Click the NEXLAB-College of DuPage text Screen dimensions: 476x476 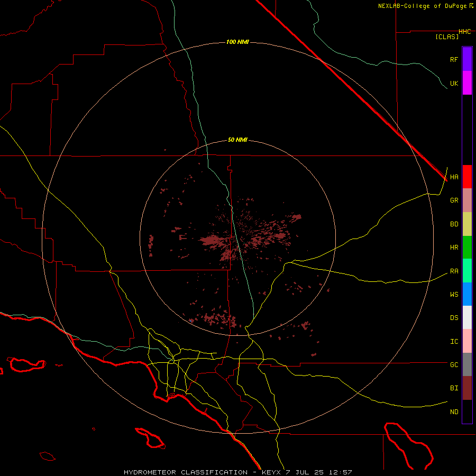422,6
